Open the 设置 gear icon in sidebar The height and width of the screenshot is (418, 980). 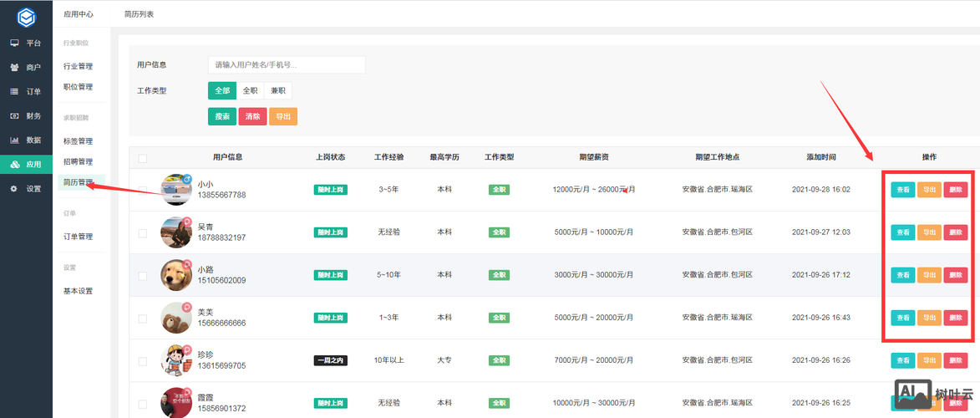coord(14,189)
